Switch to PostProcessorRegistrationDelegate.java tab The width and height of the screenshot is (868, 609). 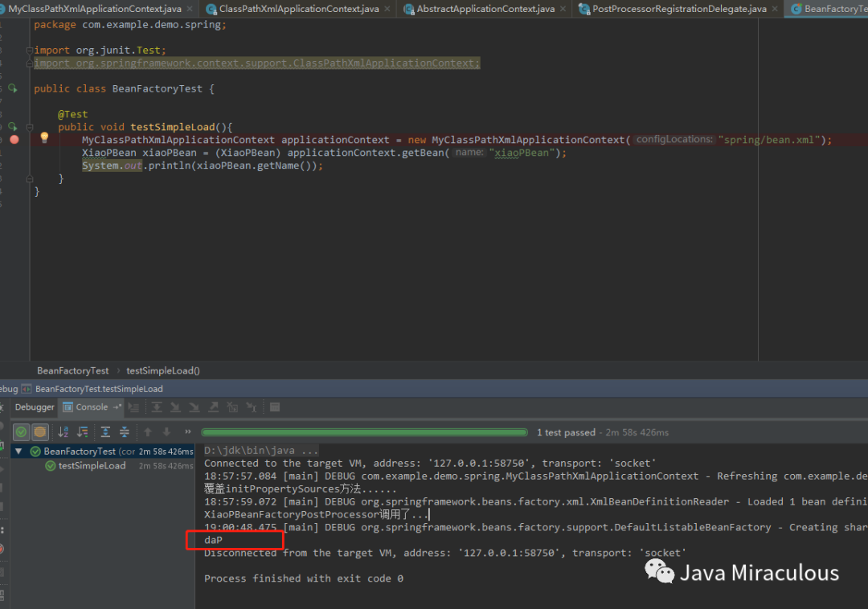coord(679,9)
